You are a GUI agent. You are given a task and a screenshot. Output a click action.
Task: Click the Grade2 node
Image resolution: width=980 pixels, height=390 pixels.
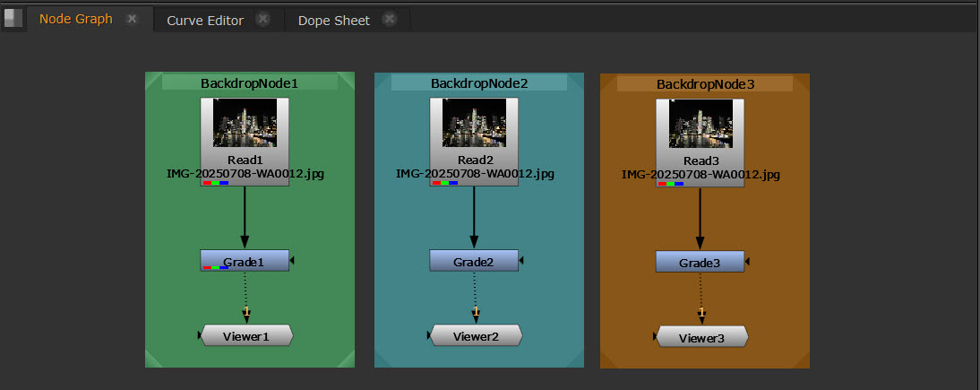click(474, 261)
